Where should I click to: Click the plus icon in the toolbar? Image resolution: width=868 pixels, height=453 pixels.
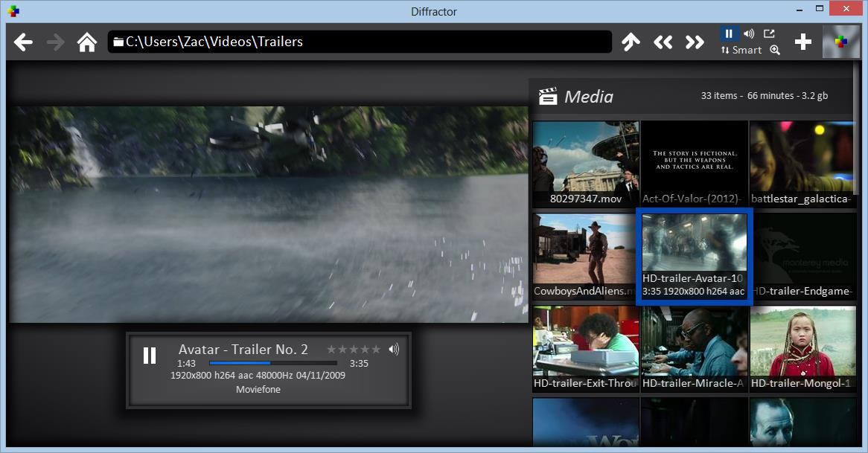(x=802, y=42)
